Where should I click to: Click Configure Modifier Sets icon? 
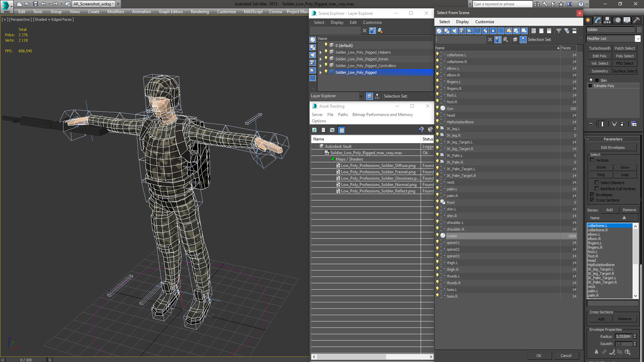[634, 124]
